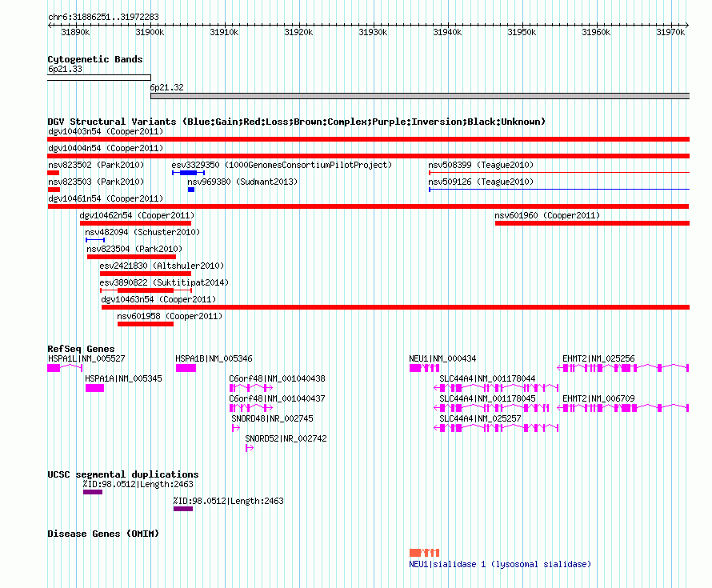The image size is (712, 588).
Task: Select the dgv10404n54 (Cooper2011) variant label
Action: [106, 149]
